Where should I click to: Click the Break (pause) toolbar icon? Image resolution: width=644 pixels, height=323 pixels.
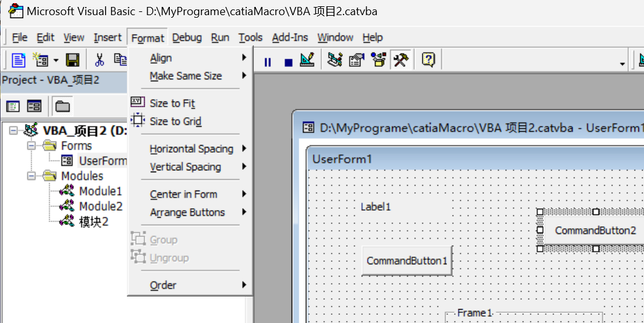(268, 62)
